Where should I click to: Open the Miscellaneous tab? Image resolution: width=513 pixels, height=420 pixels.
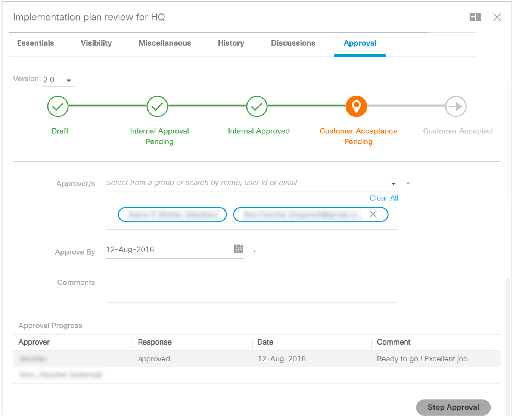[x=165, y=43]
